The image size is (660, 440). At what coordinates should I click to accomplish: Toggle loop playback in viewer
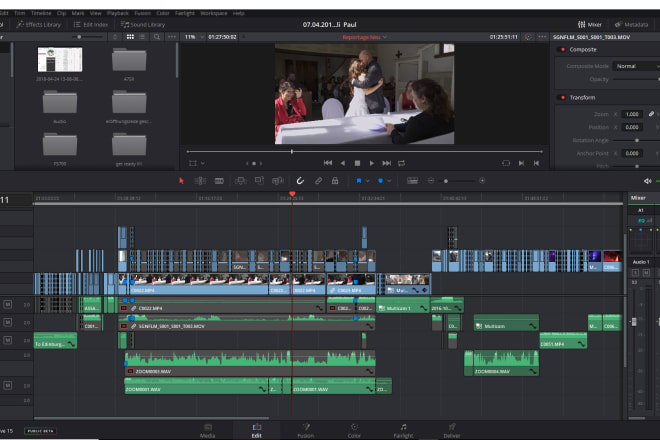pyautogui.click(x=402, y=163)
